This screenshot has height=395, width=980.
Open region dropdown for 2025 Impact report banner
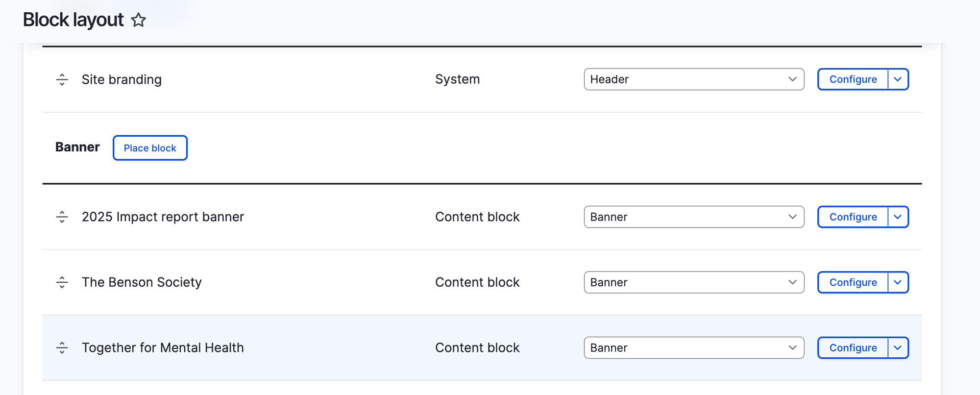click(693, 217)
